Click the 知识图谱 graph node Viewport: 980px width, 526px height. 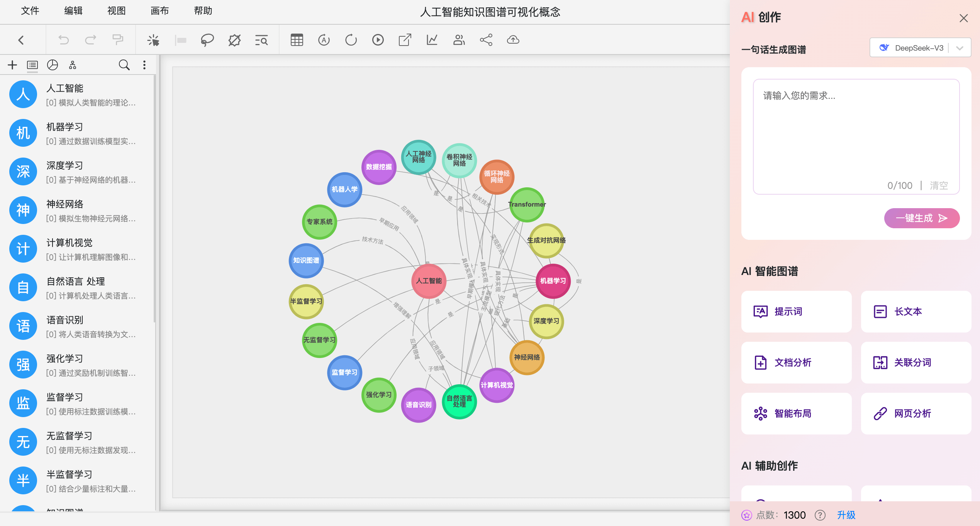click(x=306, y=260)
